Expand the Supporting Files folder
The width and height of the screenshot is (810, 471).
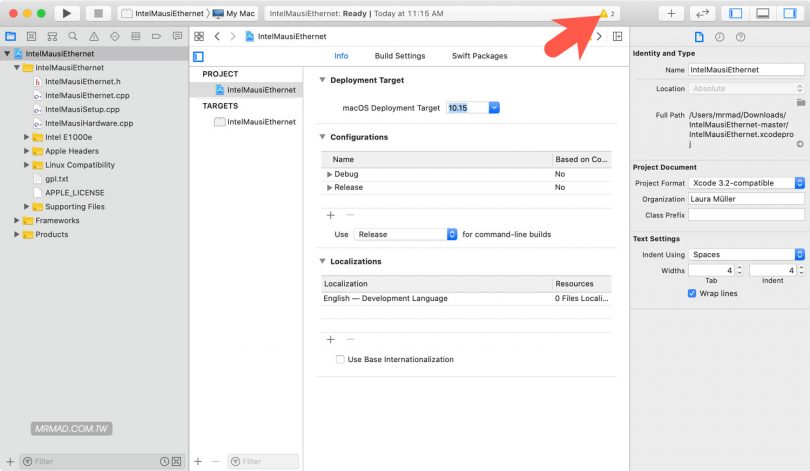26,206
